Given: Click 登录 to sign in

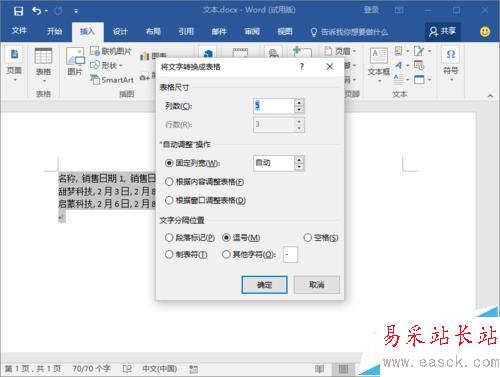Looking at the screenshot, I should coord(371,10).
